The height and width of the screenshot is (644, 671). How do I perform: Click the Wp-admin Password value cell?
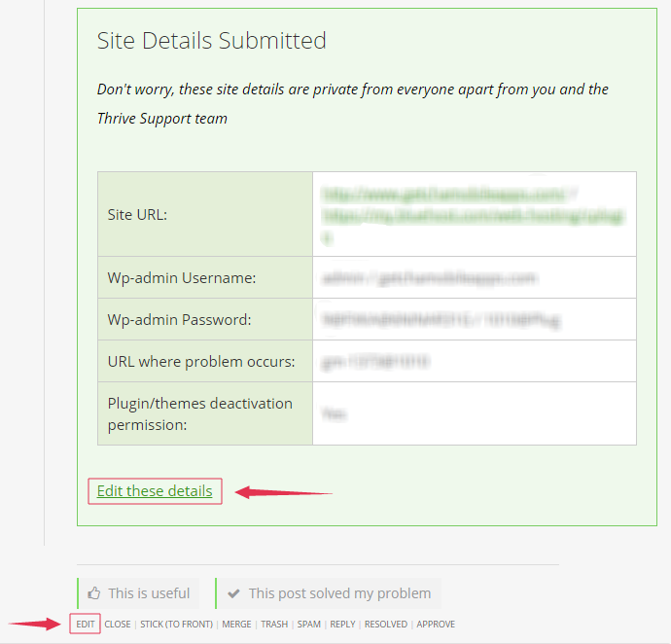pyautogui.click(x=475, y=319)
